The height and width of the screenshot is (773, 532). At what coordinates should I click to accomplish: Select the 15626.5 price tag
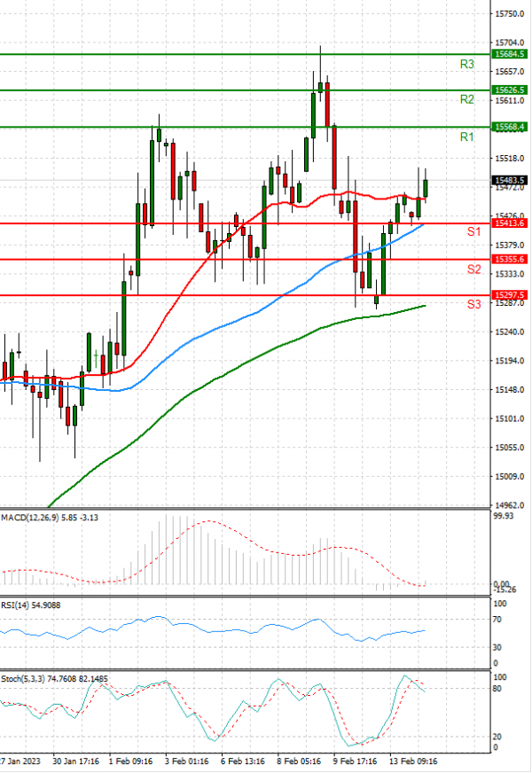(x=509, y=90)
